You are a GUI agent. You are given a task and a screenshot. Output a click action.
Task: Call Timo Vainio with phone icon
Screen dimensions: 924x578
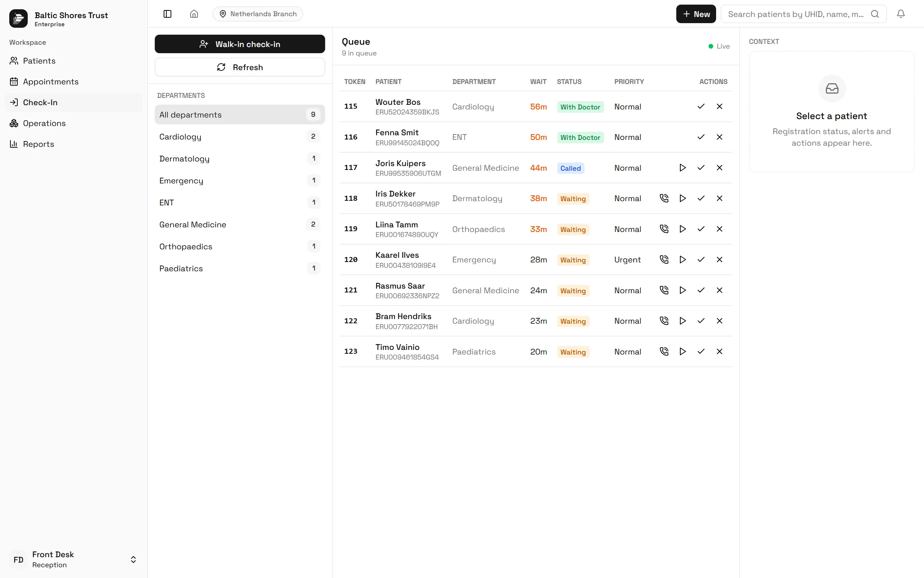click(664, 351)
